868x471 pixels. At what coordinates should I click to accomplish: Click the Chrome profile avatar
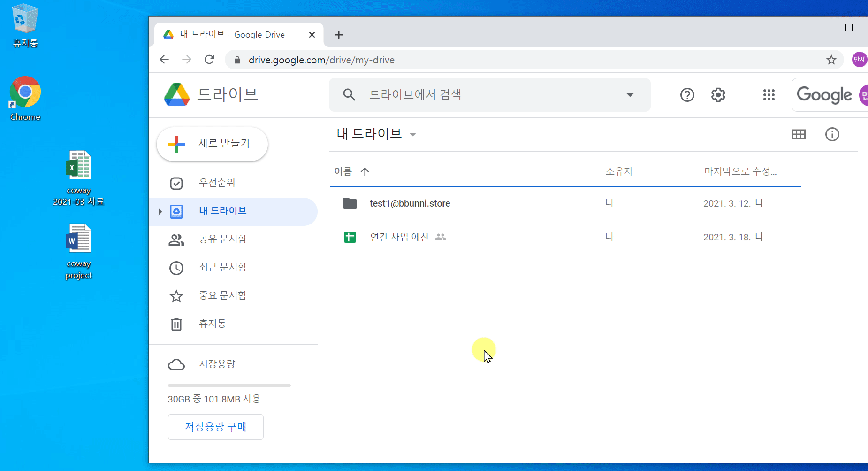click(860, 59)
